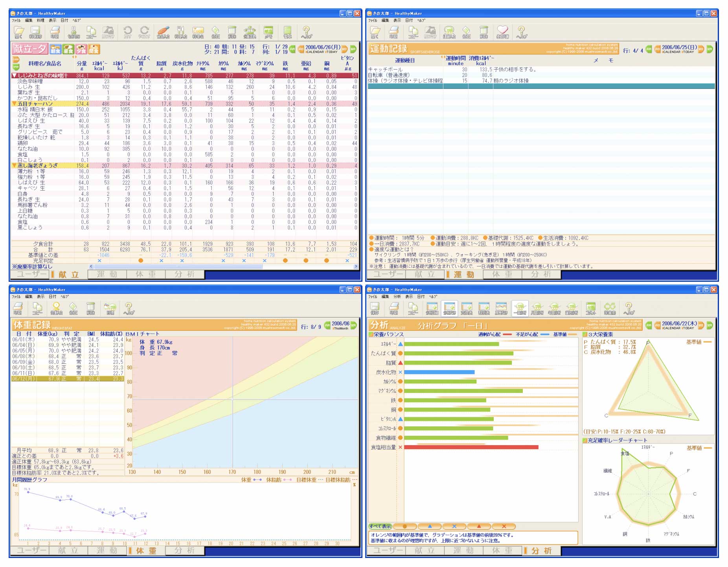Click green previous-month button in the menu window
This screenshot has width=728, height=567.
292,49
